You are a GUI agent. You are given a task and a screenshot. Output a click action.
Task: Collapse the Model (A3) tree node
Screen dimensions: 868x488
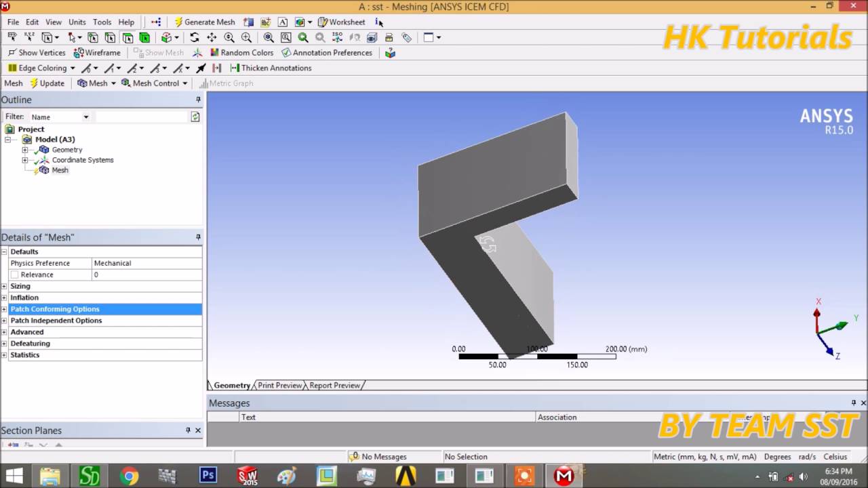pos(7,140)
